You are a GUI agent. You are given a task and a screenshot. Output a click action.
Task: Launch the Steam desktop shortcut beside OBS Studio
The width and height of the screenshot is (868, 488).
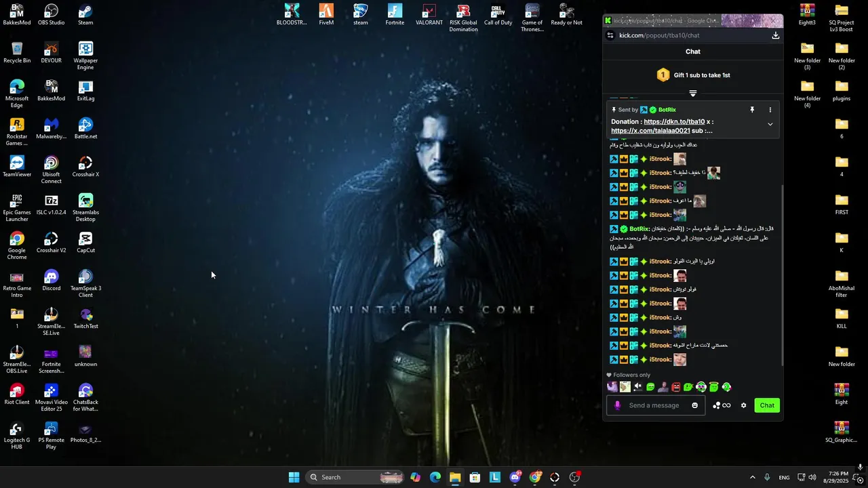(x=85, y=15)
